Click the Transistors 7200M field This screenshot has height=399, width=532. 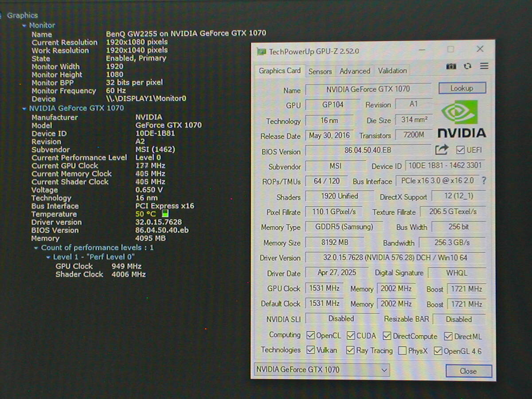click(414, 134)
